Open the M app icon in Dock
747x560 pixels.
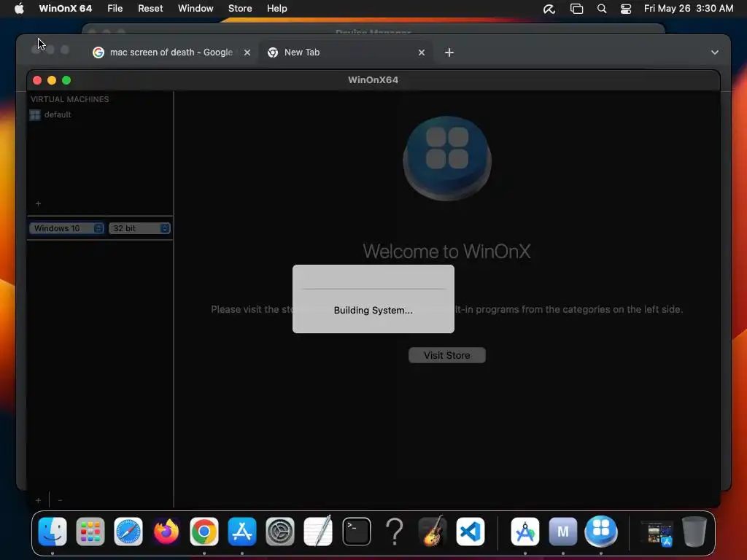(x=563, y=532)
